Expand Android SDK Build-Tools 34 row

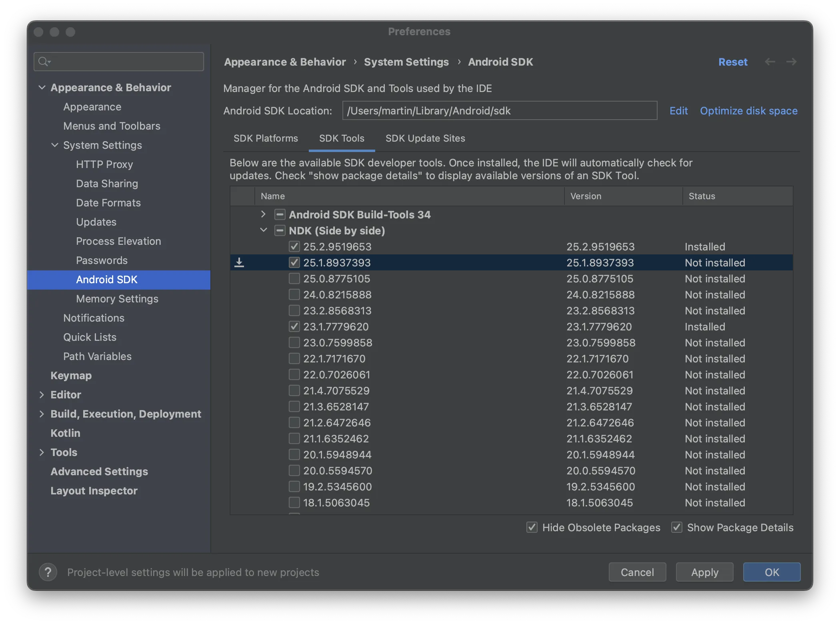point(263,214)
